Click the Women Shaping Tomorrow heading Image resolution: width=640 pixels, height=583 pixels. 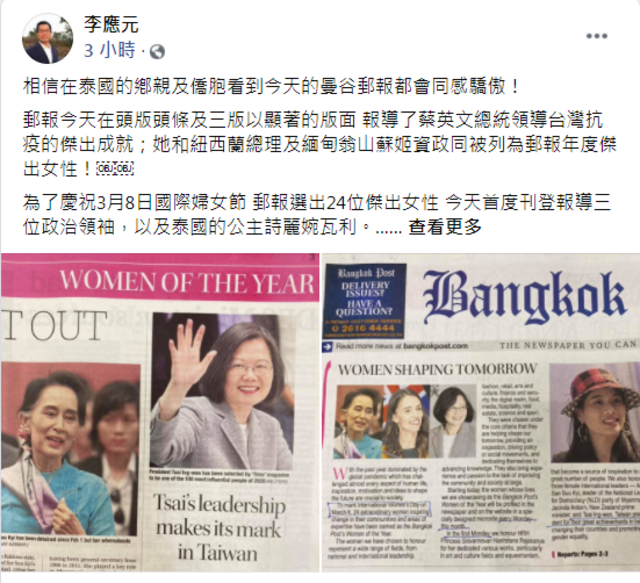tap(437, 369)
